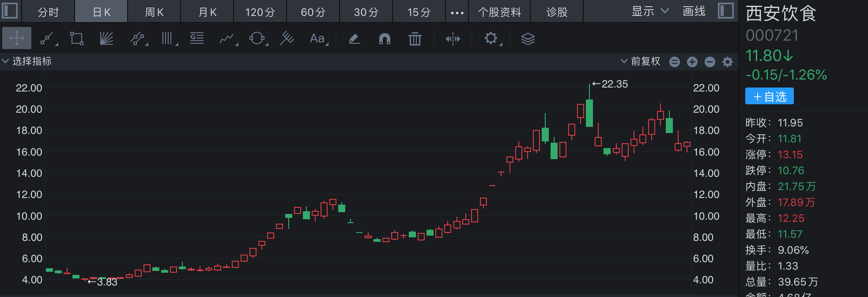Expand the 选择指标 indicator selector
Screen dimensions: 868x297
click(26, 61)
